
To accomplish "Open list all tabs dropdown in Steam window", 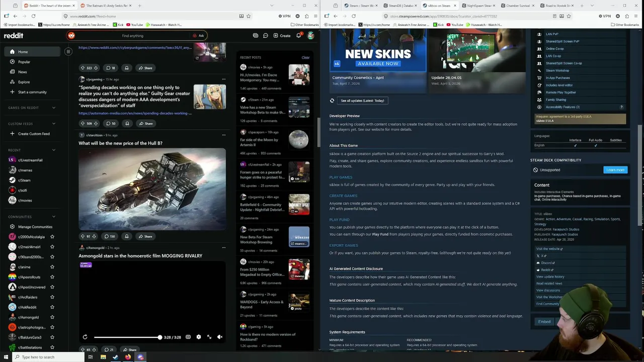I will (592, 6).
